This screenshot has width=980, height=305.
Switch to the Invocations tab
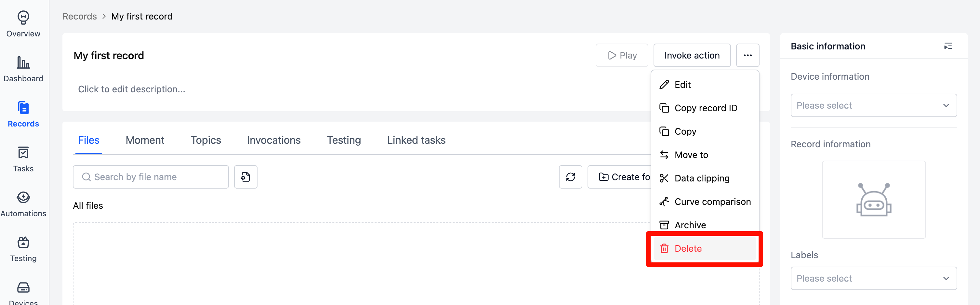pos(273,140)
